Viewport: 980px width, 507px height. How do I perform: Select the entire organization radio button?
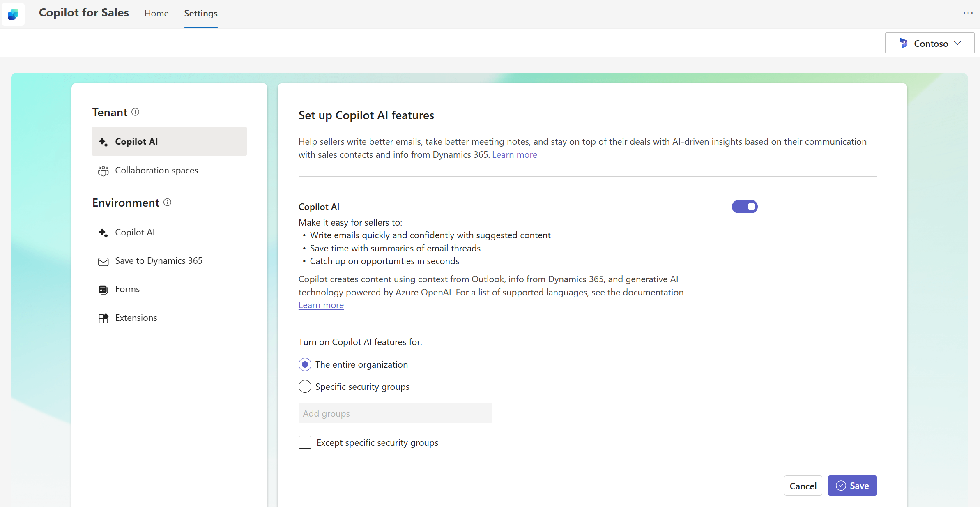click(x=304, y=364)
